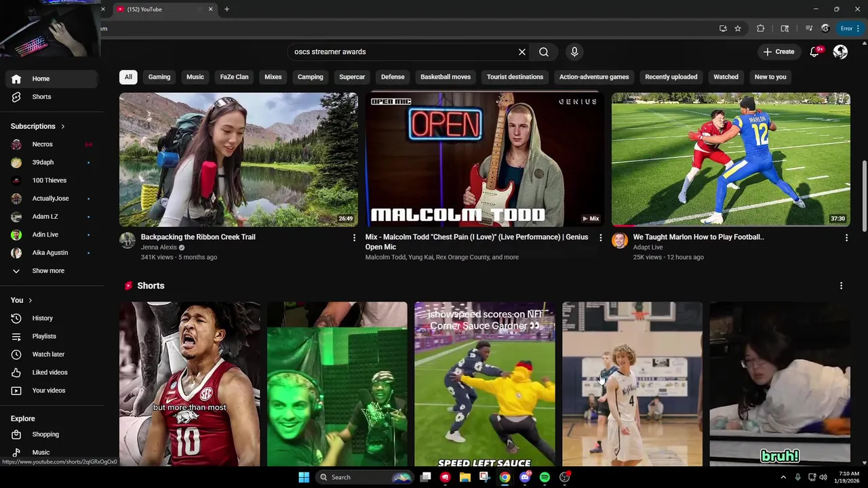Open We Taught Marlon How to Play Football title

(698, 237)
